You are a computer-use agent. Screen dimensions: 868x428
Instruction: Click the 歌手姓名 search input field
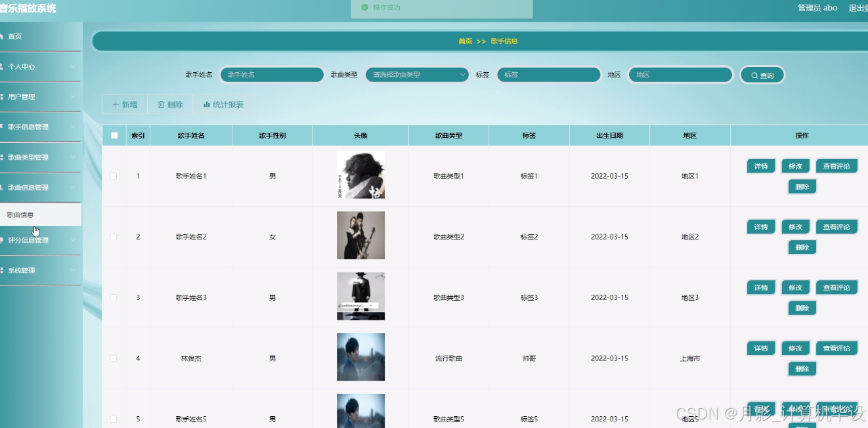(x=271, y=74)
